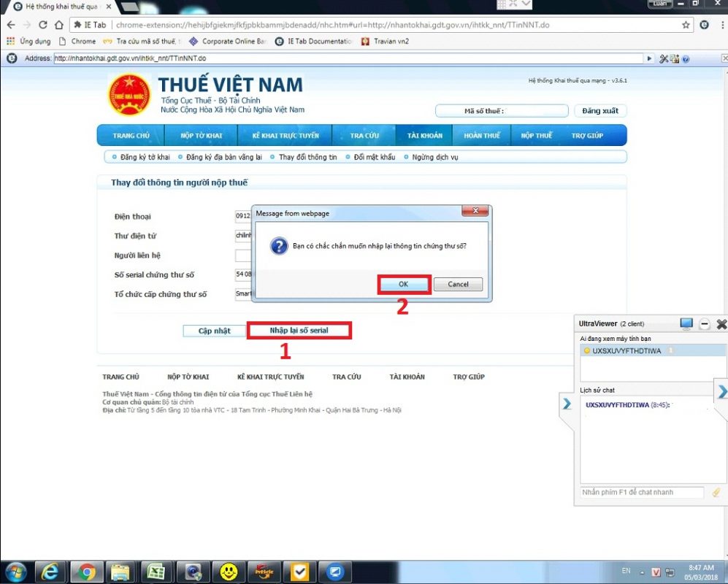The width and height of the screenshot is (728, 584).
Task: Select Đổi mật khẩu submenu link
Action: tap(374, 158)
